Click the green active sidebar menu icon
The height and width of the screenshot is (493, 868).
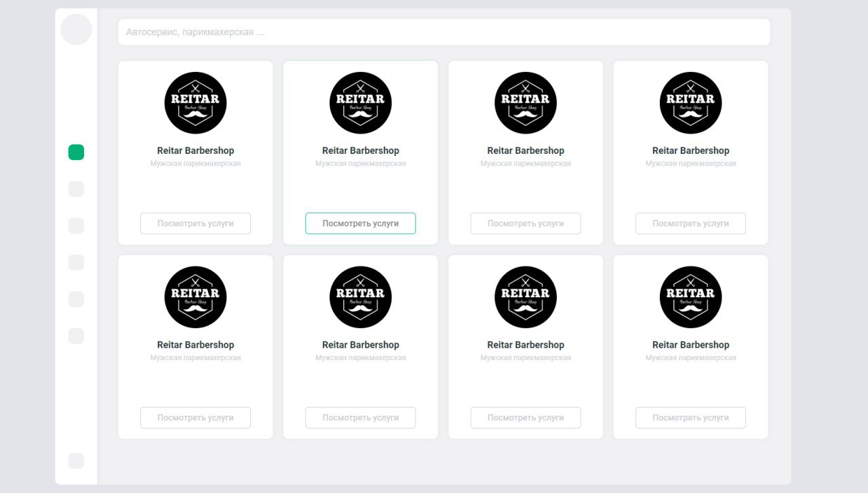point(76,153)
